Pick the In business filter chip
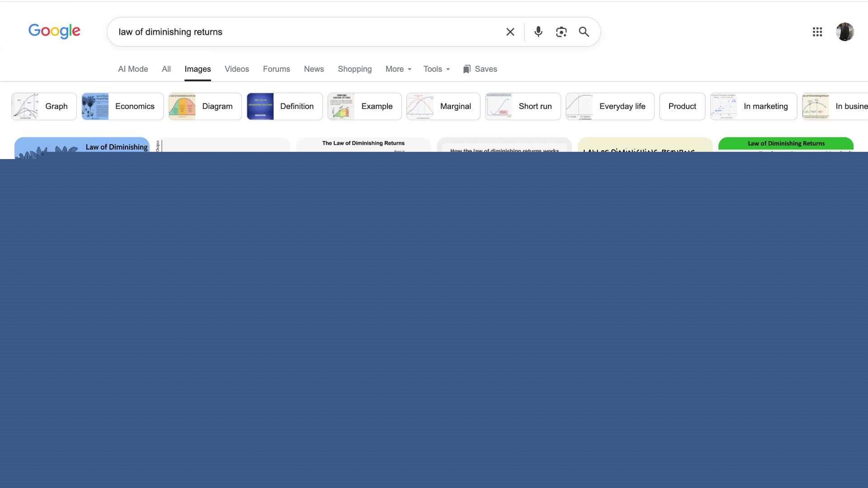This screenshot has height=488, width=868. tap(835, 107)
